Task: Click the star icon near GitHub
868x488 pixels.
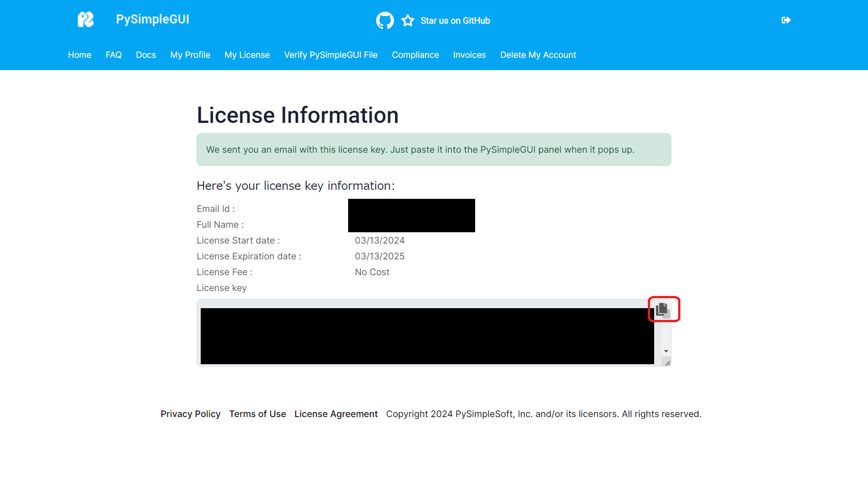Action: pos(408,20)
